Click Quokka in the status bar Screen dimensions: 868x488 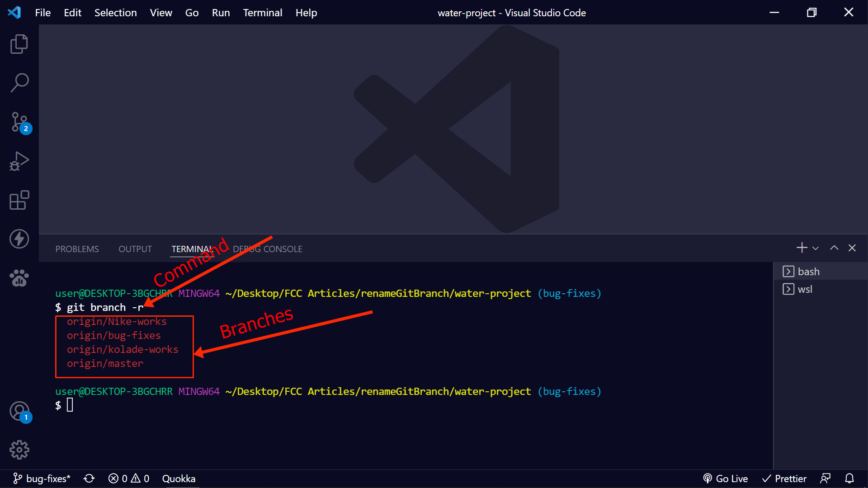(x=179, y=479)
